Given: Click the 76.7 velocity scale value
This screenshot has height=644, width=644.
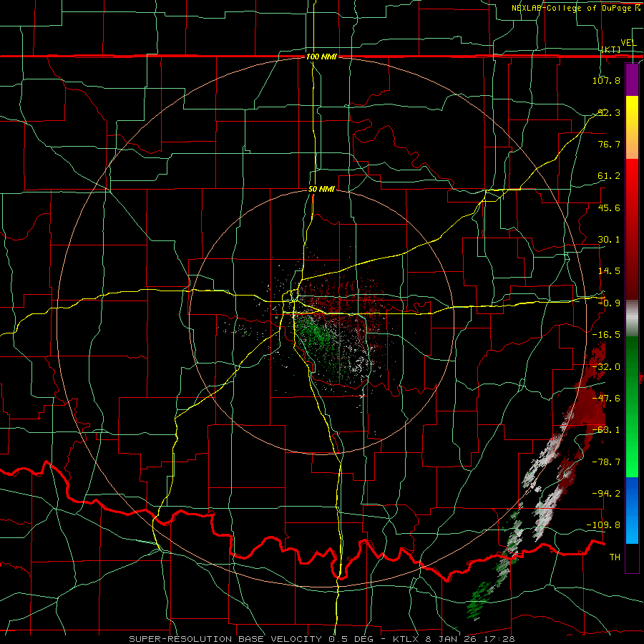Looking at the screenshot, I should [608, 144].
